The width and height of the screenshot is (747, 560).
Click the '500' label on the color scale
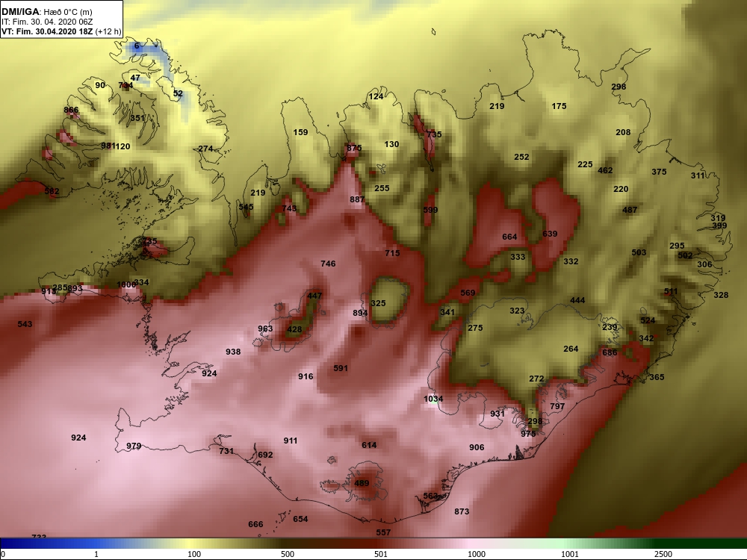coord(288,554)
